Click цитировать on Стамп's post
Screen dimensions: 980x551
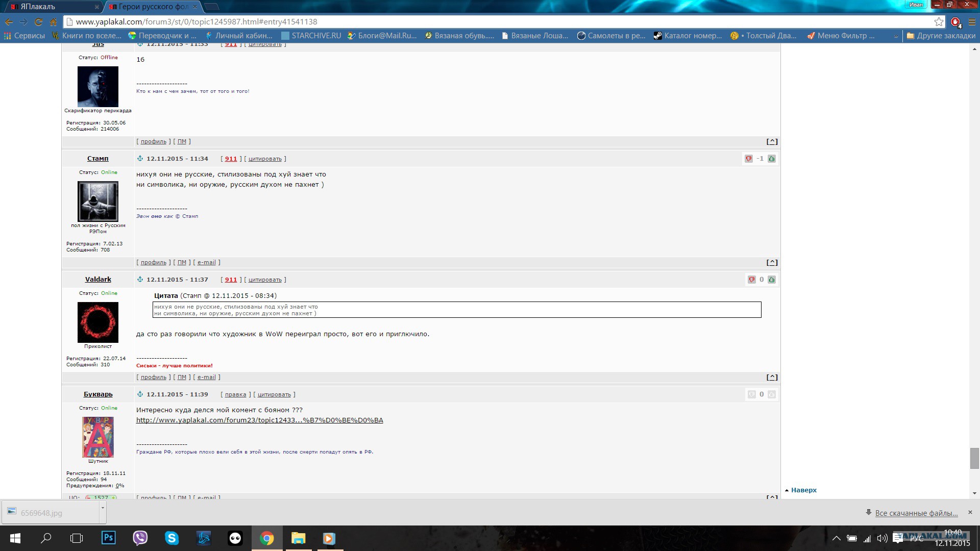[x=265, y=159]
